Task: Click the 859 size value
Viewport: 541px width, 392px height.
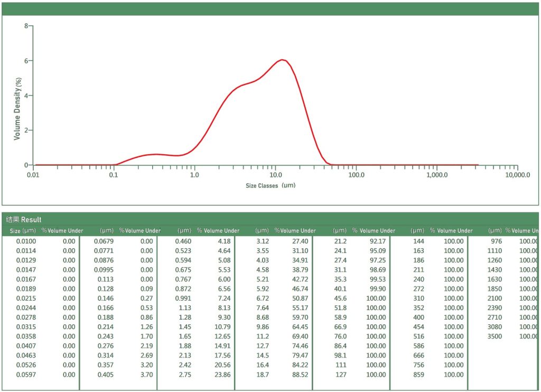Action: click(418, 375)
